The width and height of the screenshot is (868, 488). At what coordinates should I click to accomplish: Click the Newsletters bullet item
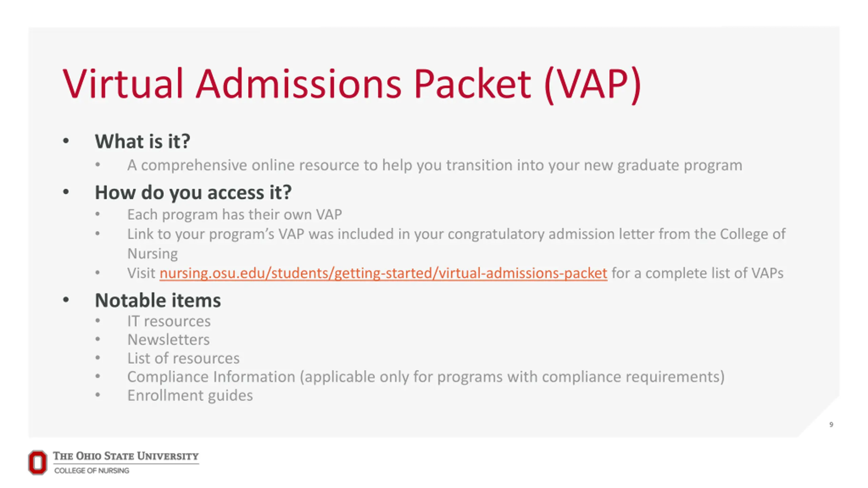[x=169, y=340]
